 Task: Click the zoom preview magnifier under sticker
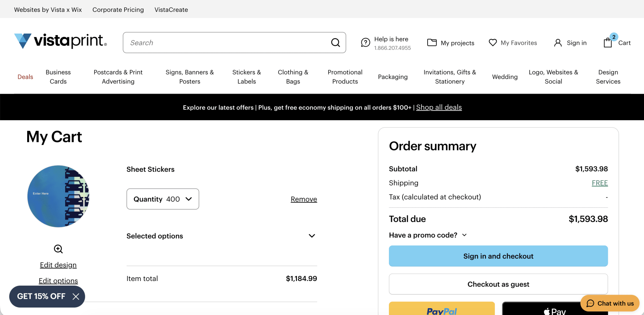point(58,249)
